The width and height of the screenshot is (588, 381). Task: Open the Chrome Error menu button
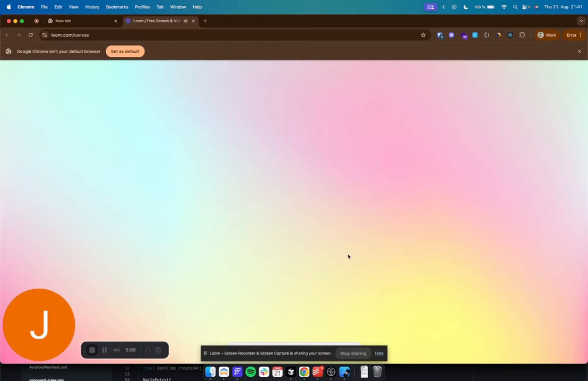click(574, 35)
